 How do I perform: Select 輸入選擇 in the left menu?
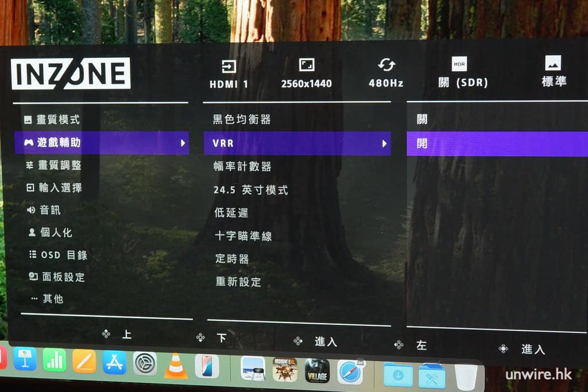point(60,188)
